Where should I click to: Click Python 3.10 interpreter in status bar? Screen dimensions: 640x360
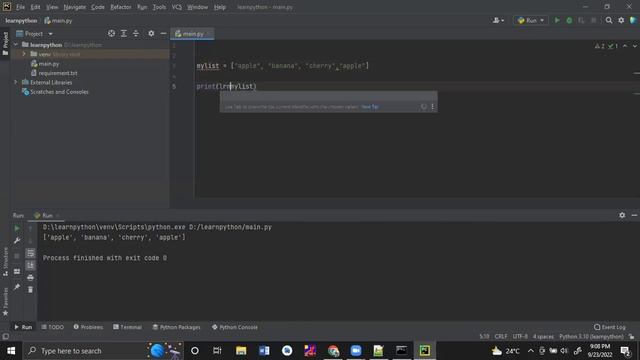[591, 337]
